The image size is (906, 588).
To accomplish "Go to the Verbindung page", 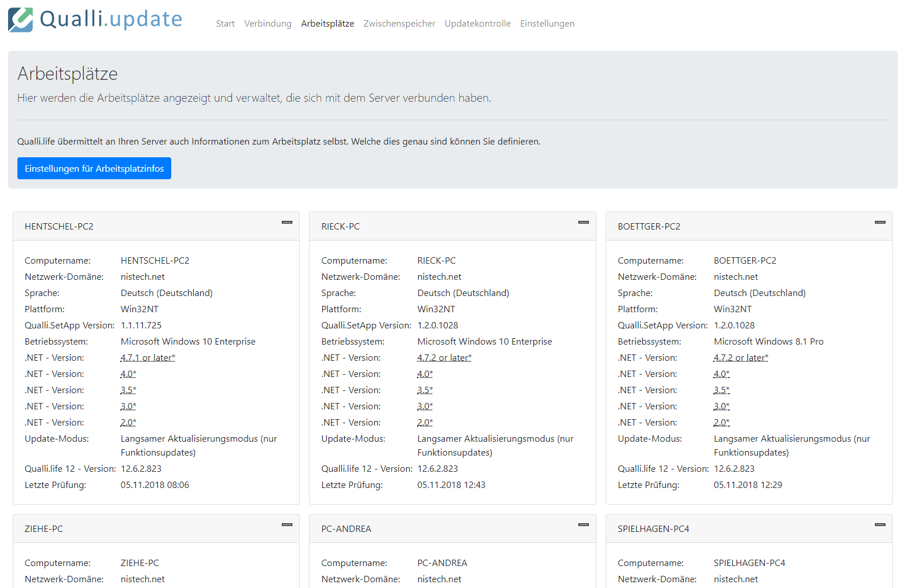I will coord(268,24).
